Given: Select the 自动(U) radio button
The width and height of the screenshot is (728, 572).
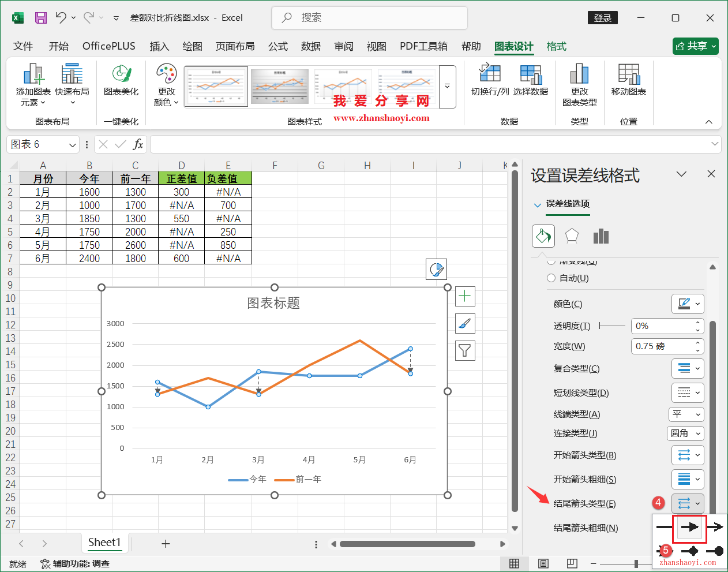Looking at the screenshot, I should 551,278.
